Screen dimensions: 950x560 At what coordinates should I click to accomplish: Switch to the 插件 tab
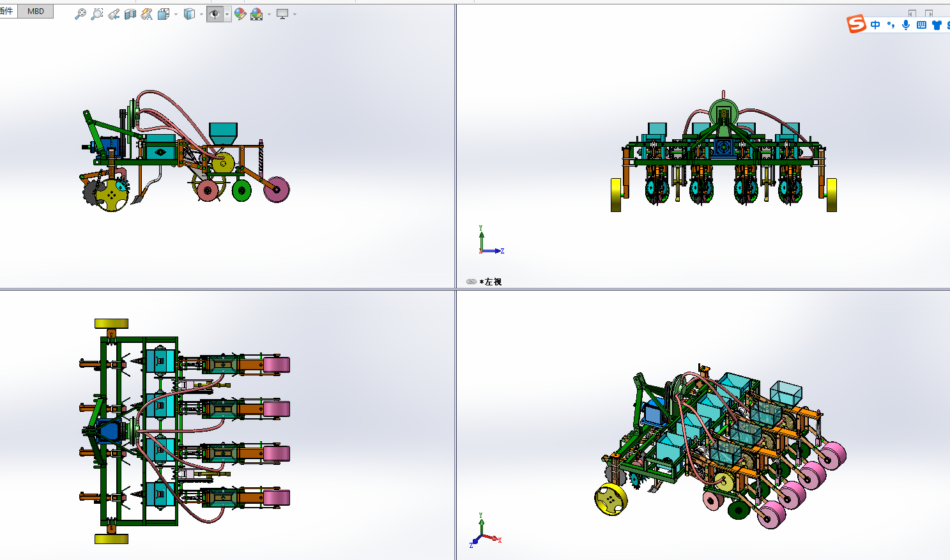[x=7, y=11]
